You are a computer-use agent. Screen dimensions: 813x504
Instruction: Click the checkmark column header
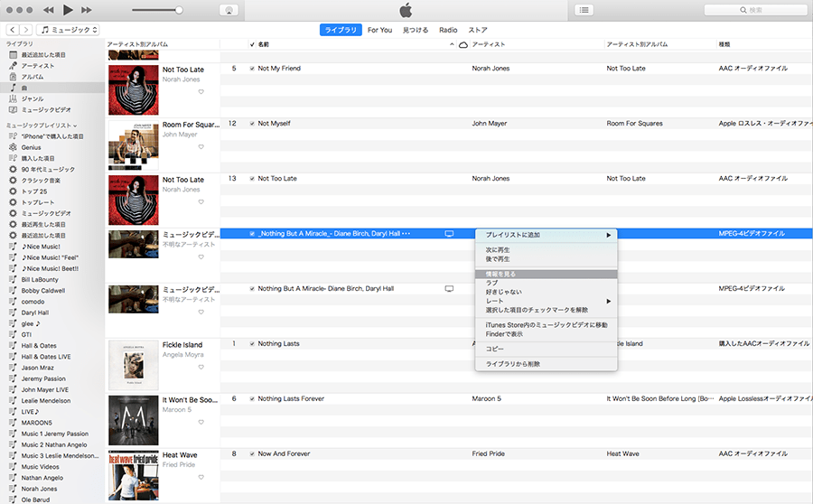252,44
